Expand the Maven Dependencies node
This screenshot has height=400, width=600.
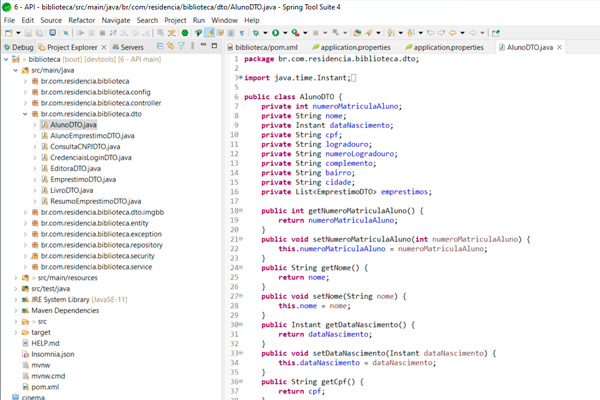point(16,310)
